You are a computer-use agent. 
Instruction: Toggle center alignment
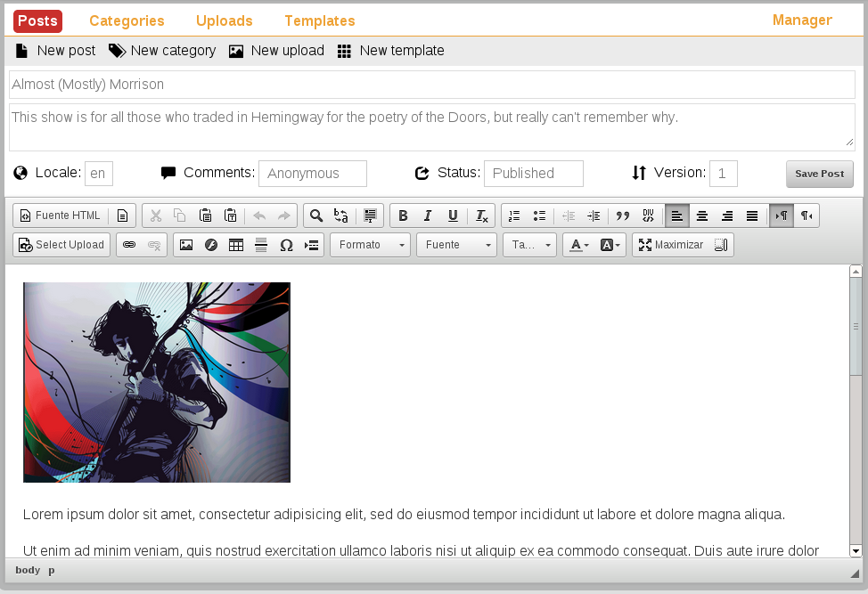(702, 216)
